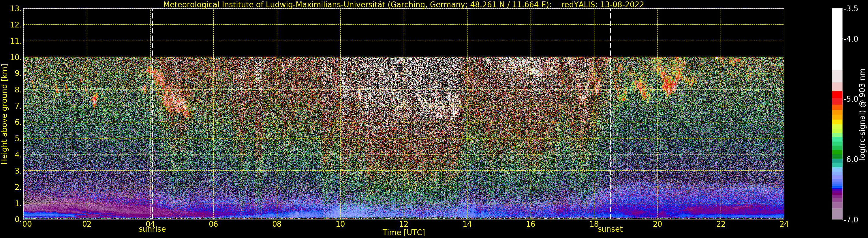Click the '-6.0' colorbar tick label
Viewport: 868px width, 238px height.
pyautogui.click(x=851, y=159)
